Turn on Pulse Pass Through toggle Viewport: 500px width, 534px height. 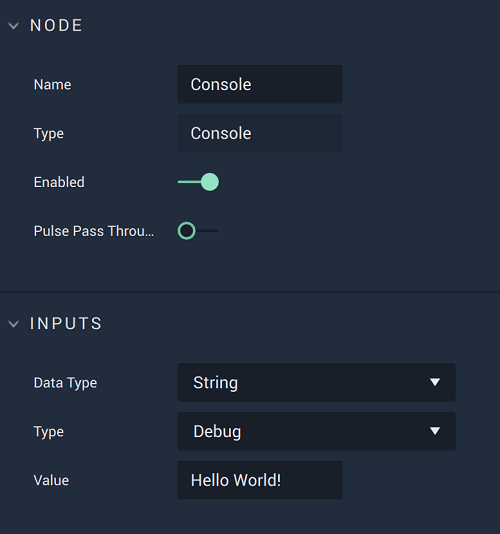[198, 231]
